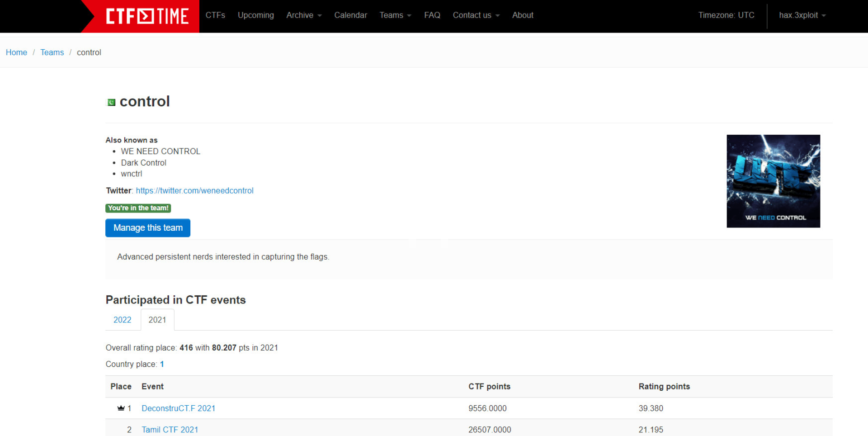This screenshot has width=868, height=436.
Task: Open the Upcoming events page
Action: coord(256,15)
